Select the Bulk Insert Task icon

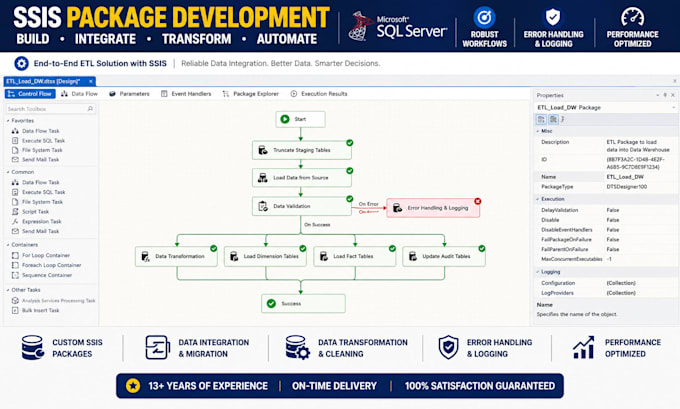15,310
